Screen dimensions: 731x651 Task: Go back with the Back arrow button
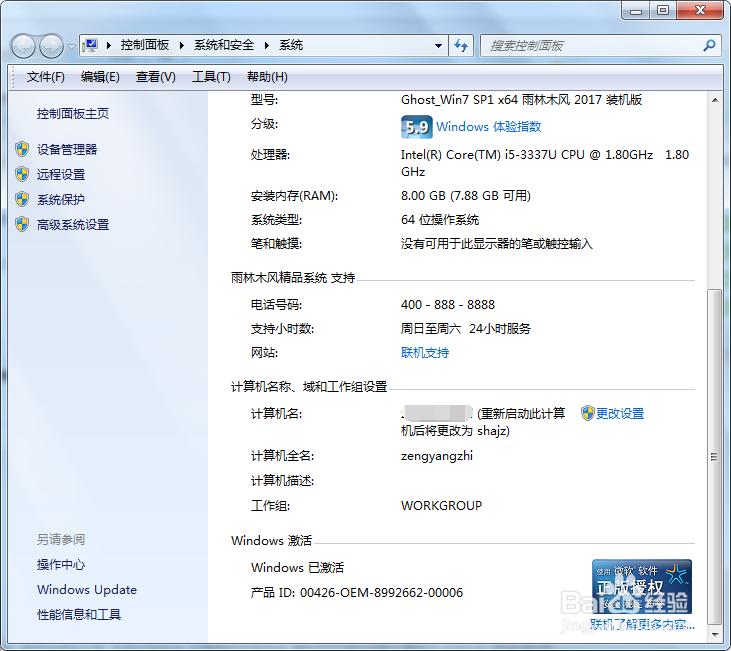(x=23, y=46)
